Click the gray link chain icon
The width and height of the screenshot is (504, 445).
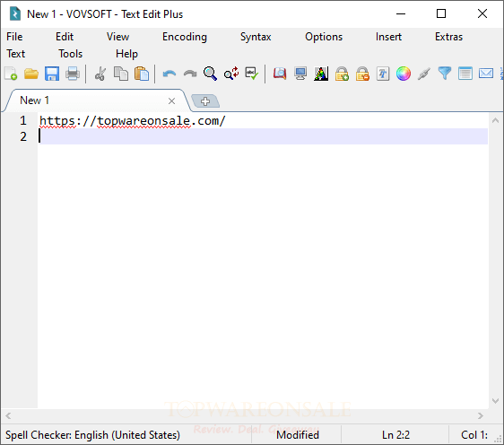click(x=424, y=74)
